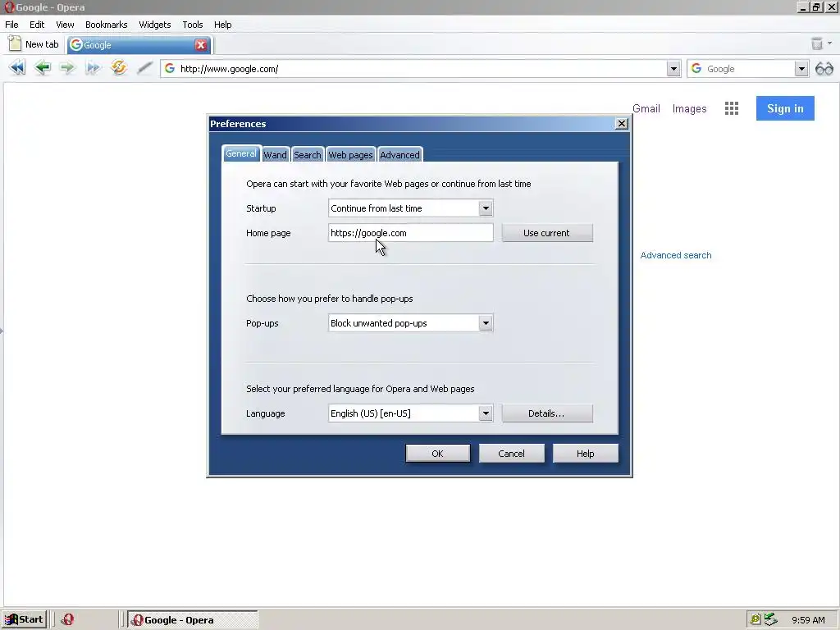Click the Google - Opera taskbar button

pos(192,620)
